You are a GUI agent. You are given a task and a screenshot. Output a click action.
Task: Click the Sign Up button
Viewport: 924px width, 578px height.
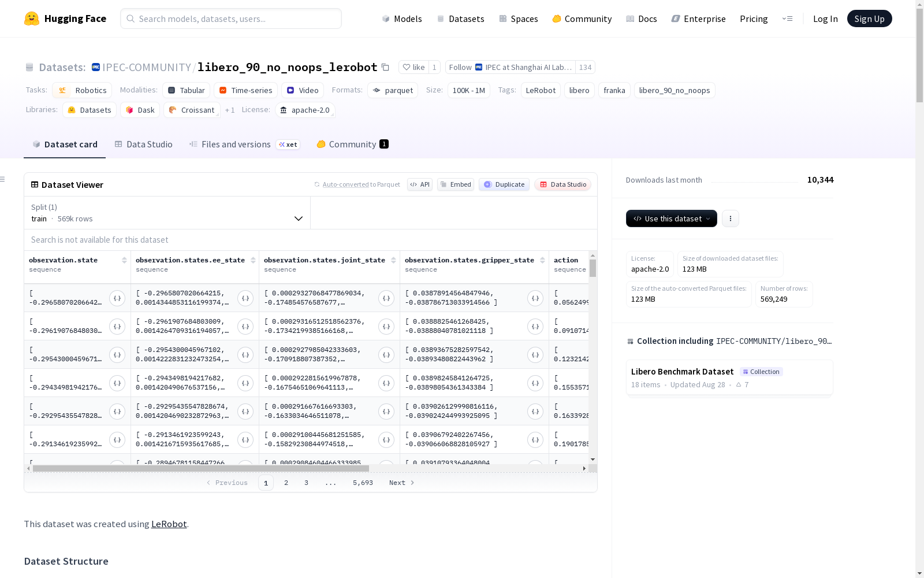[869, 18]
